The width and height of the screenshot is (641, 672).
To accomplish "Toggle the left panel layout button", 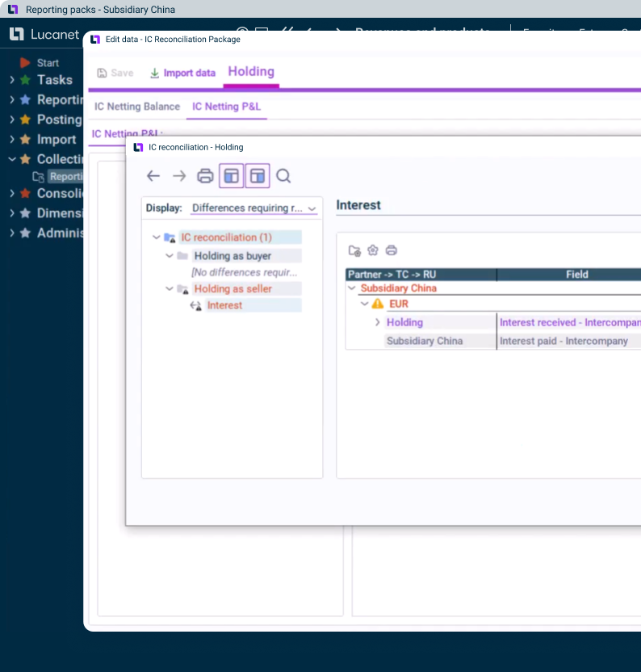I will 232,176.
